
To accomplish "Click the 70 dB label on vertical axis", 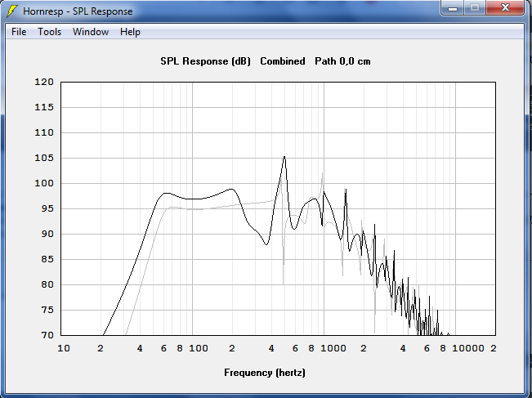I will [x=44, y=335].
